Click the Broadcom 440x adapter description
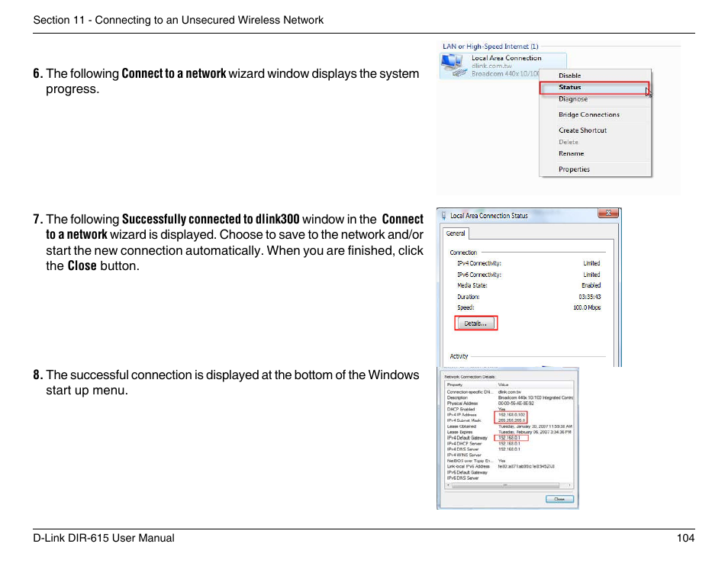728x563 pixels. [505, 74]
